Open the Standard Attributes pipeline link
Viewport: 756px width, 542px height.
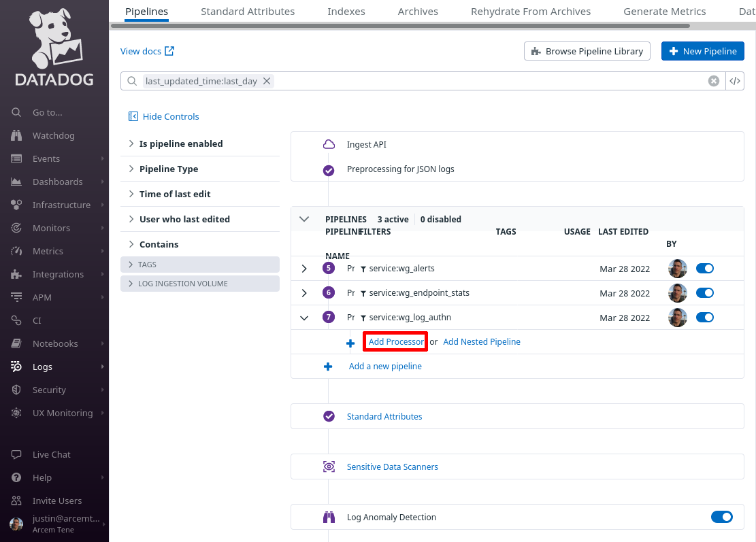point(384,416)
